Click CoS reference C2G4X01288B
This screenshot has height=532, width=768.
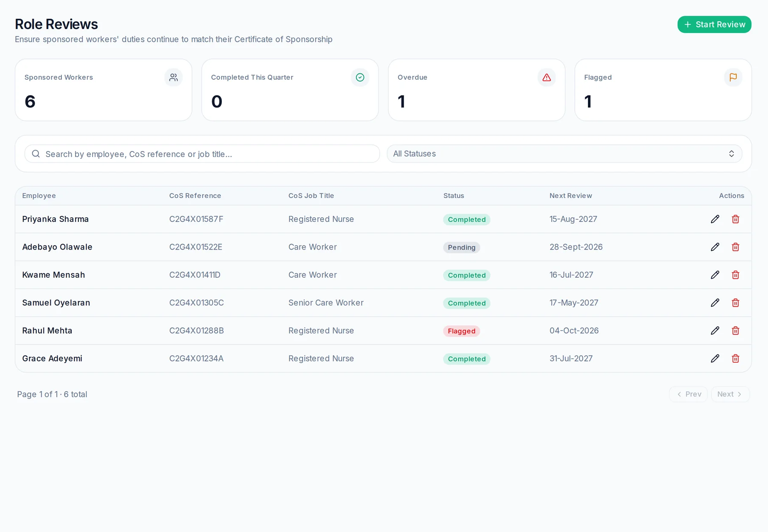point(197,331)
